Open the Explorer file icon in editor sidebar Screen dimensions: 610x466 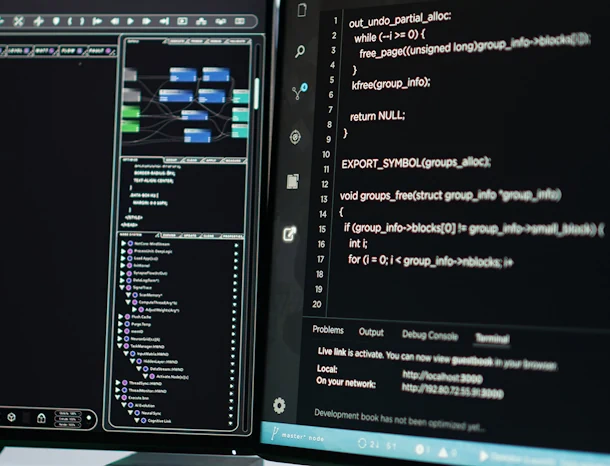302,10
